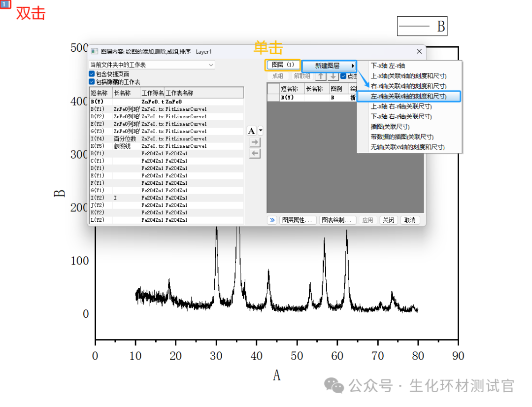Select the C(Y1) Fe2O4Zn1 row
Screen dimensions: 532x407
pyautogui.click(x=166, y=161)
